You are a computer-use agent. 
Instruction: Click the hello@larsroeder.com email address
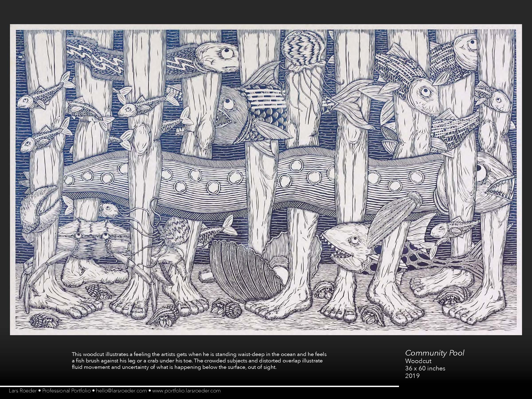click(x=121, y=391)
